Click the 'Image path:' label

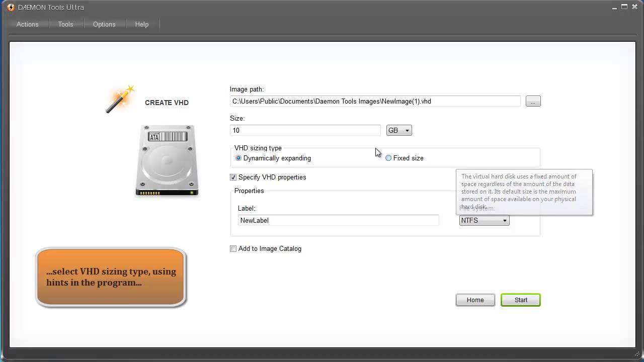coord(247,89)
